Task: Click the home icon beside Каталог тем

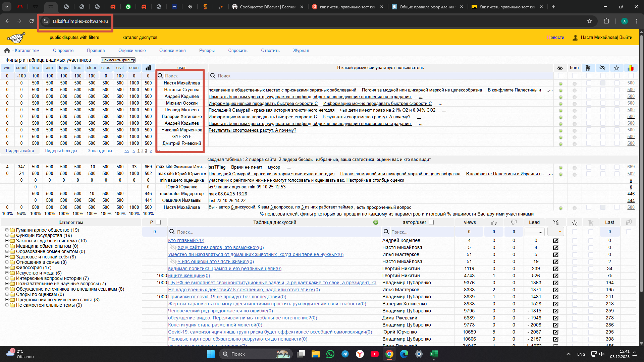Action: coord(7,51)
